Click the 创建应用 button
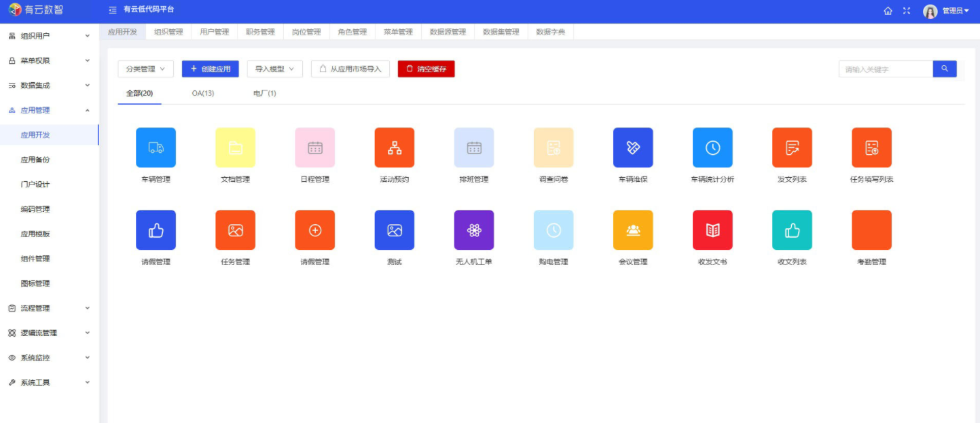The width and height of the screenshot is (980, 423). [210, 69]
